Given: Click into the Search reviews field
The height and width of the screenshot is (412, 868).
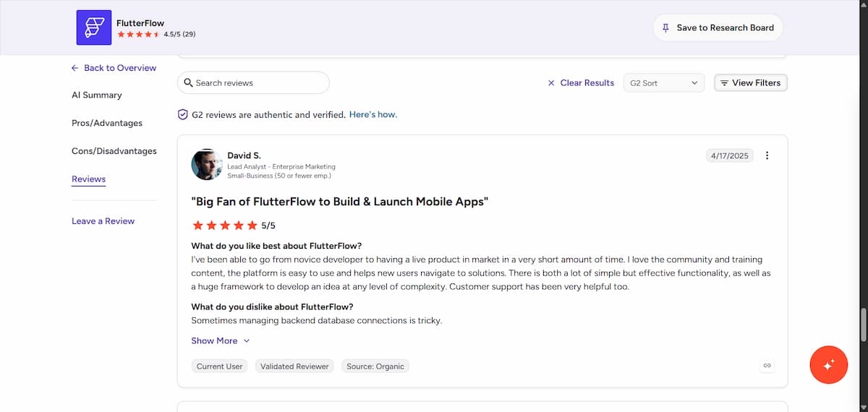Looking at the screenshot, I should tap(253, 83).
